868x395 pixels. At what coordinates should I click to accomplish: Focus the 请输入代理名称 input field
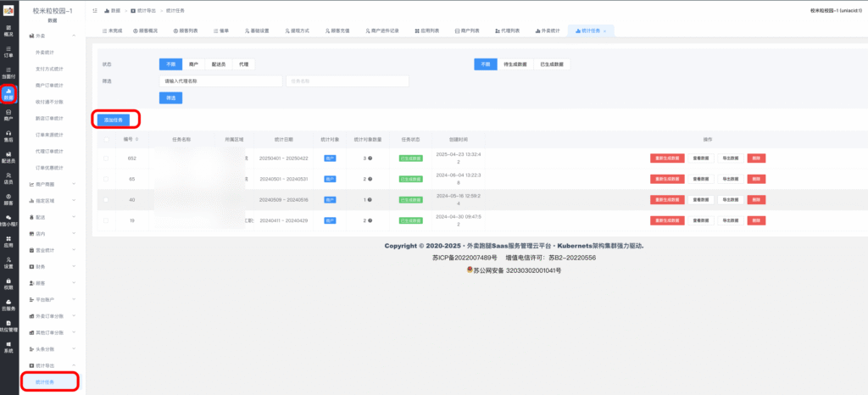click(221, 81)
